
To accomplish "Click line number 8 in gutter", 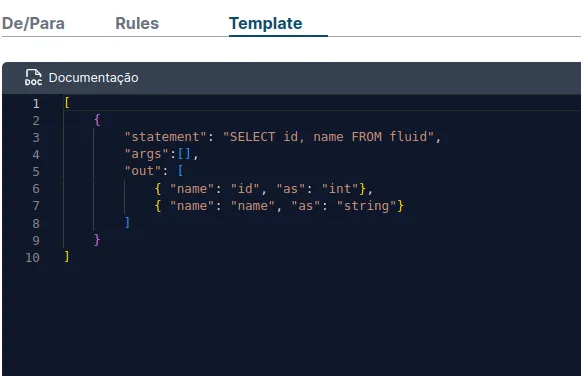I will click(x=36, y=223).
